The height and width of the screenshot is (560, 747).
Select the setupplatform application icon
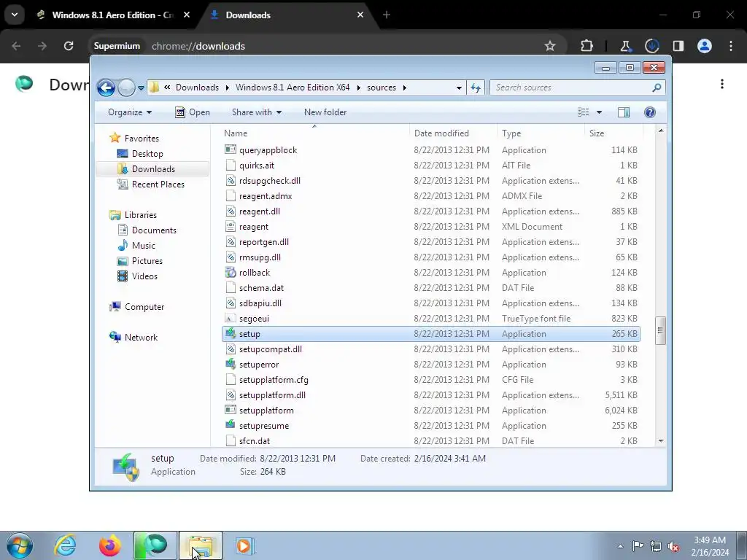tap(231, 411)
